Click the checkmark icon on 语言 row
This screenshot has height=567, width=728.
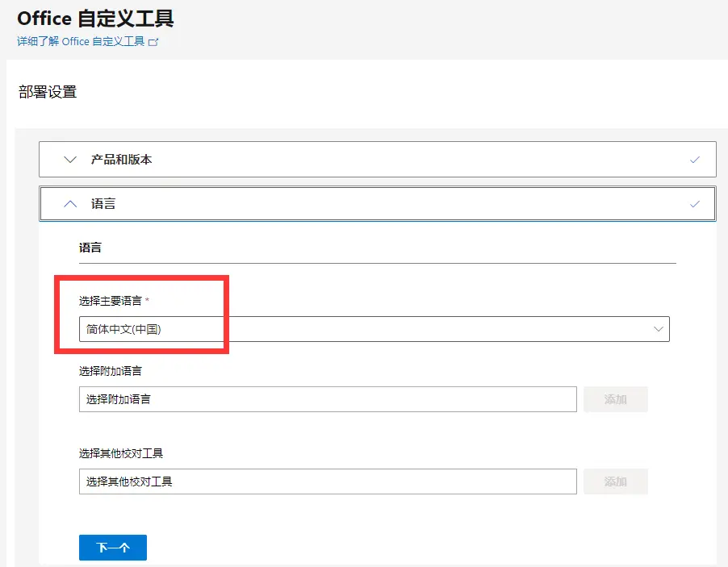[x=695, y=204]
